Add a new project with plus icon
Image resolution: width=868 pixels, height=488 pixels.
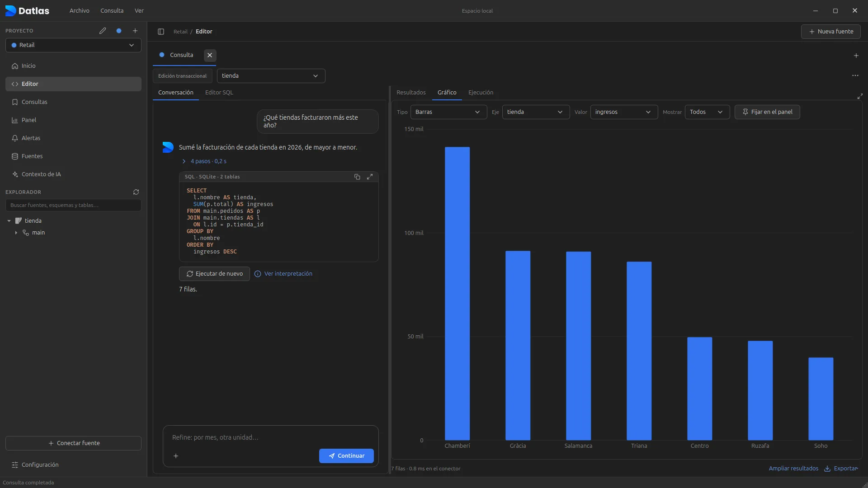(135, 31)
